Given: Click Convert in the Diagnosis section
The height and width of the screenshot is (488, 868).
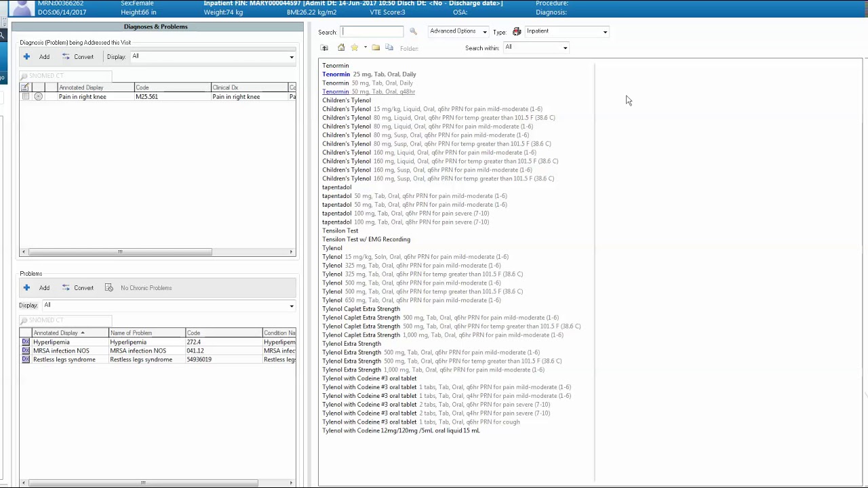Looking at the screenshot, I should click(77, 57).
